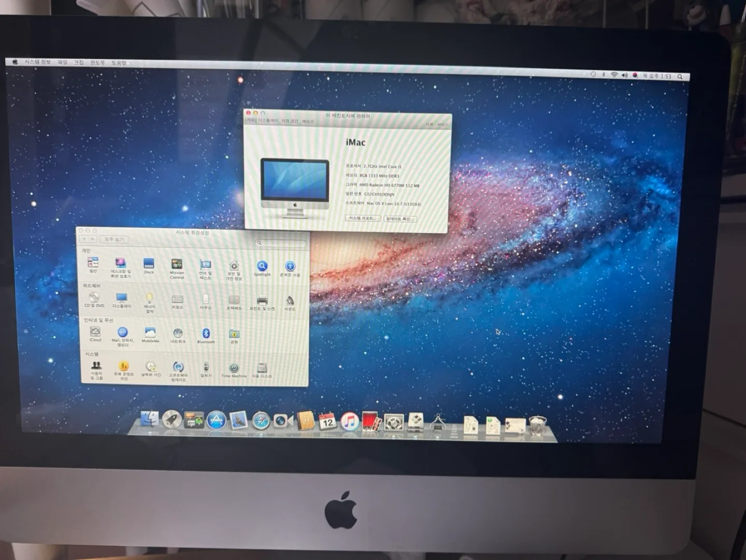Open Speech (말하기) preferences
The width and height of the screenshot is (746, 560).
pyautogui.click(x=206, y=370)
